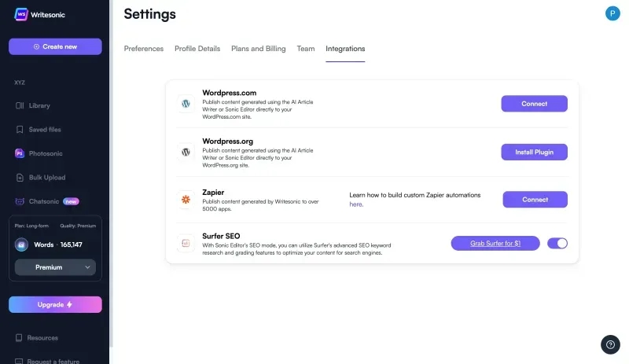Click Grab Surfer for $1 button

[x=495, y=243]
